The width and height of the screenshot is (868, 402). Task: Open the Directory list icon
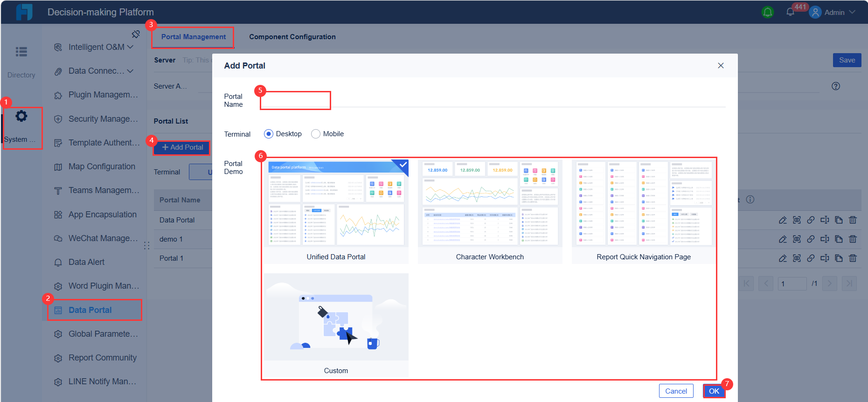21,52
